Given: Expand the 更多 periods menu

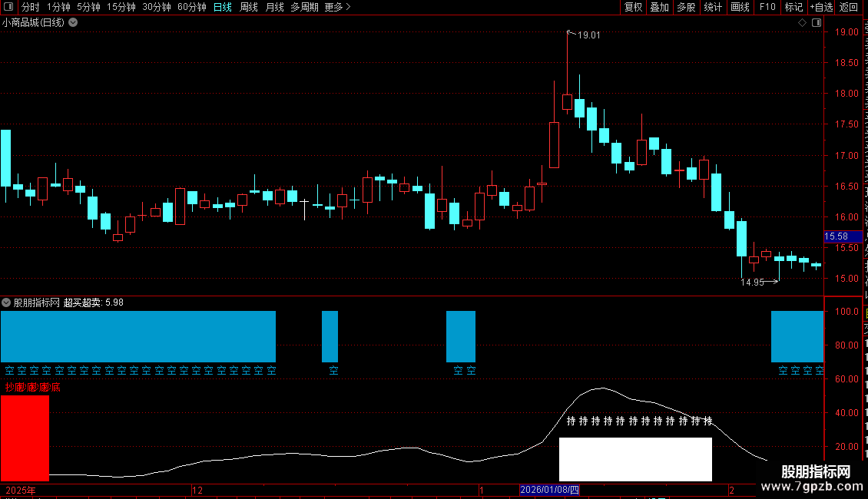Looking at the screenshot, I should (337, 7).
